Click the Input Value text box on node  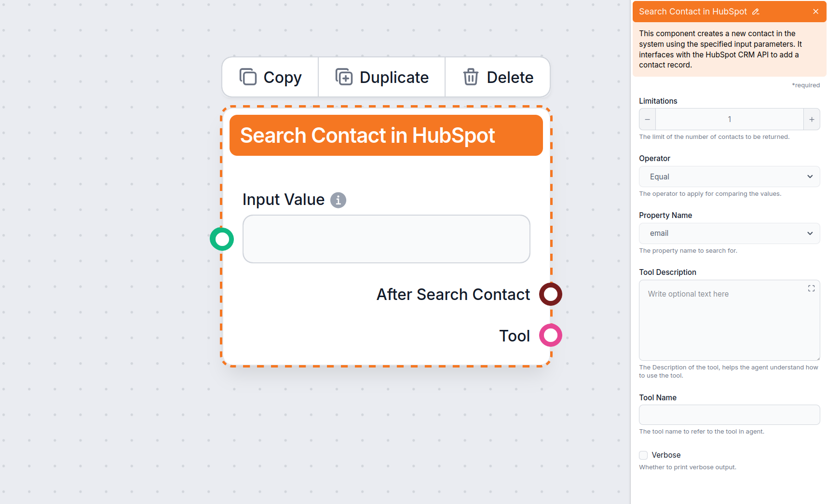386,239
